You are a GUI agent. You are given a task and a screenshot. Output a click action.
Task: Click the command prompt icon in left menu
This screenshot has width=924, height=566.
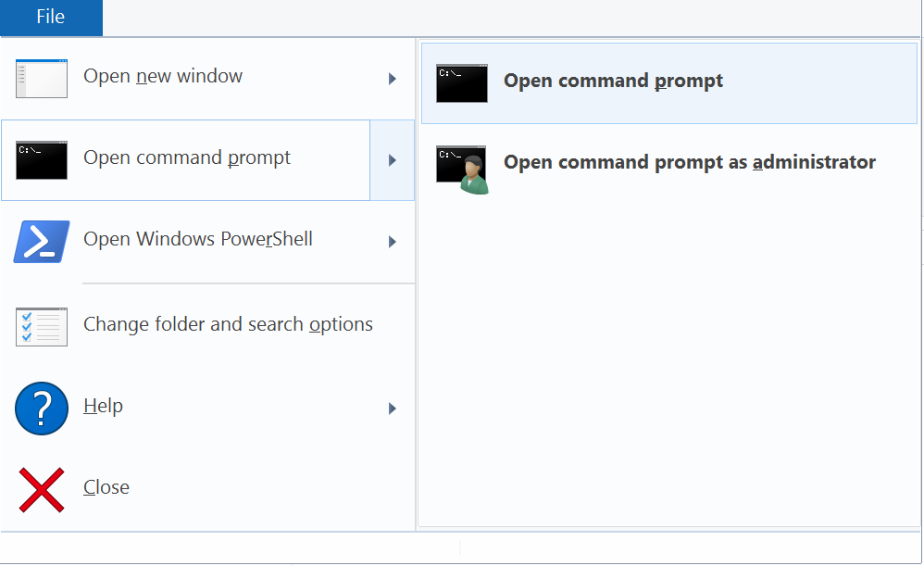click(x=42, y=159)
